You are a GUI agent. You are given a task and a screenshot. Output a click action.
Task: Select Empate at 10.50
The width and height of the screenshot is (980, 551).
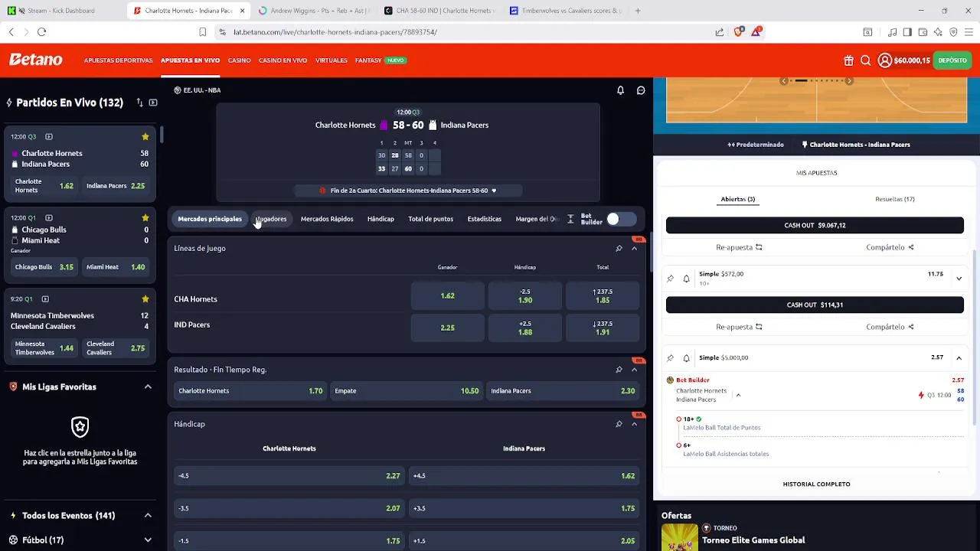point(407,391)
